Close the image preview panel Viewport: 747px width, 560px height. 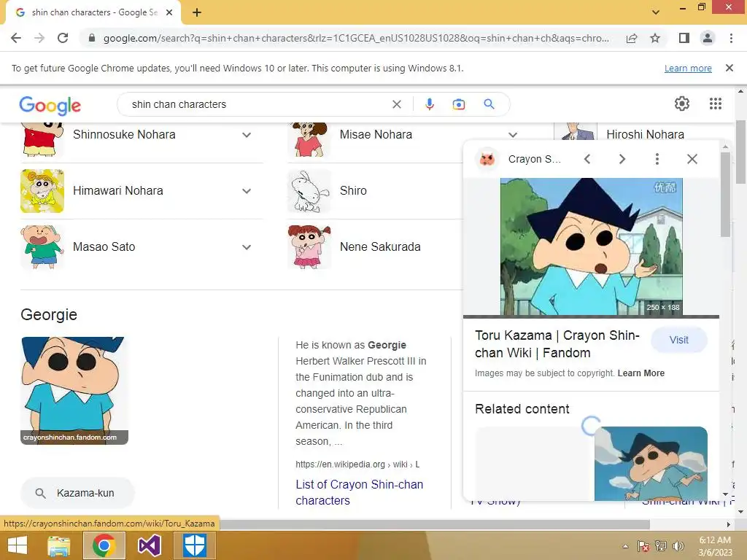(692, 159)
